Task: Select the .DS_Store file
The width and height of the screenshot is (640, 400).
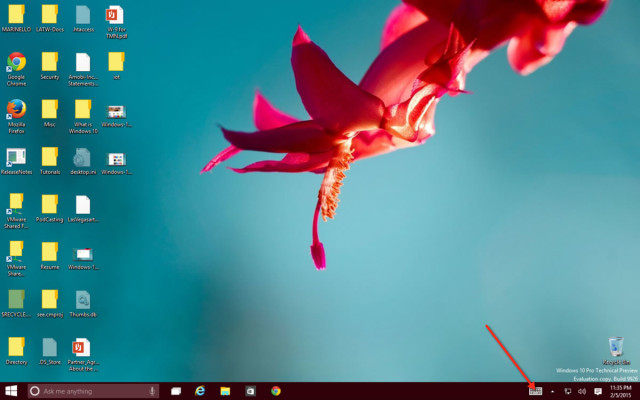Action: 50,351
